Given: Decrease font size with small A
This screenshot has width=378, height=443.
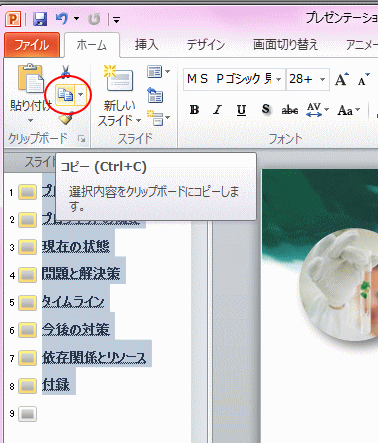Looking at the screenshot, I should pyautogui.click(x=364, y=79).
